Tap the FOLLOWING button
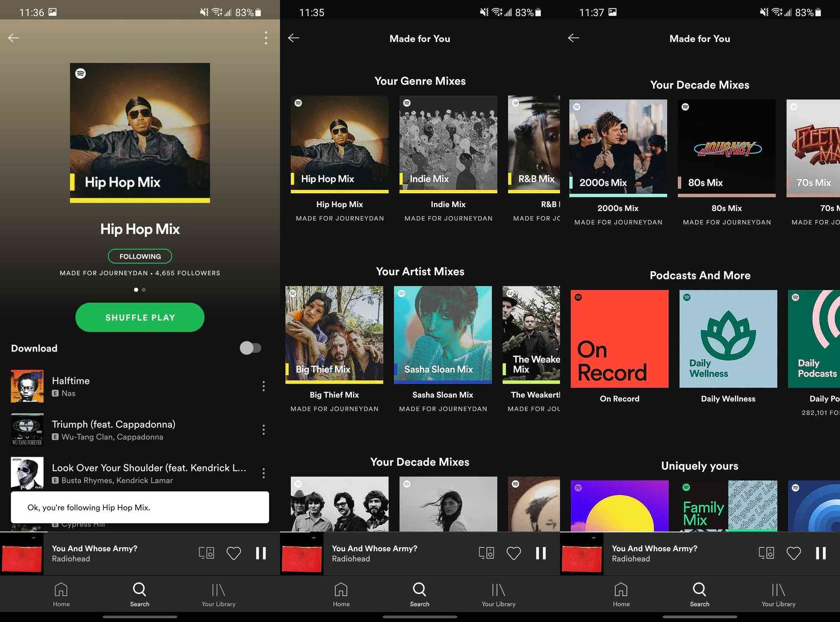Image resolution: width=840 pixels, height=622 pixels. pos(140,256)
